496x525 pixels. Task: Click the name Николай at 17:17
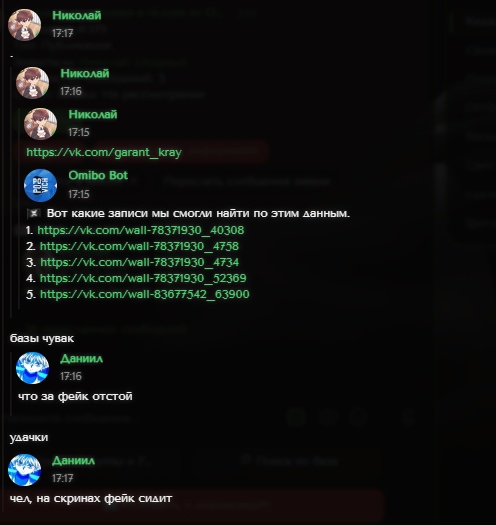[77, 15]
